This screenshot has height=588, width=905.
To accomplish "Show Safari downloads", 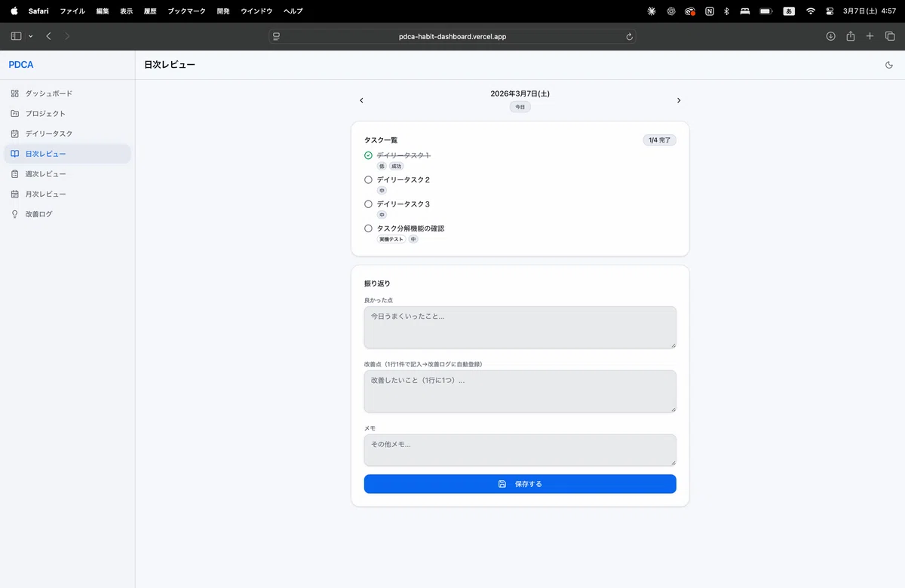I will [x=830, y=36].
